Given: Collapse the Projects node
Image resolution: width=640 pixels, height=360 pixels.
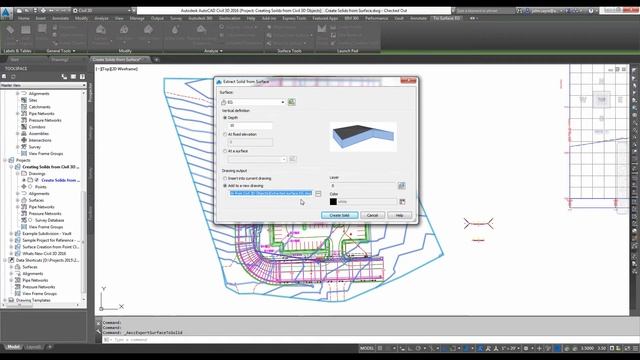Looking at the screenshot, I should 5,160.
